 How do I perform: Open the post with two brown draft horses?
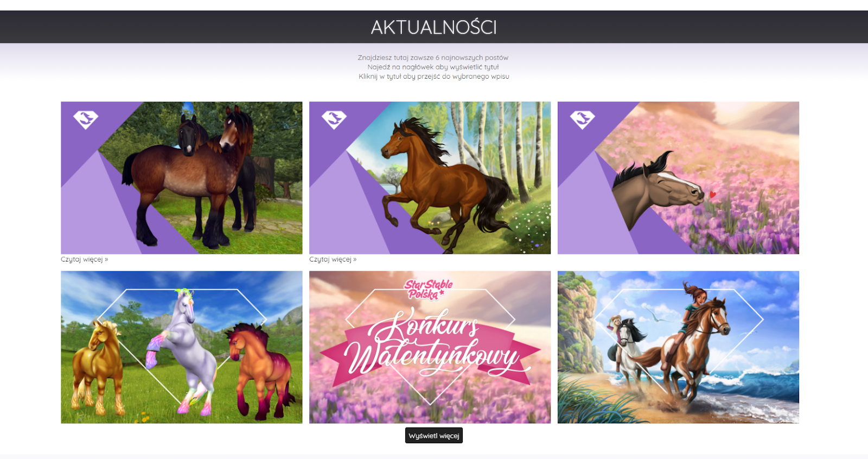(x=182, y=178)
